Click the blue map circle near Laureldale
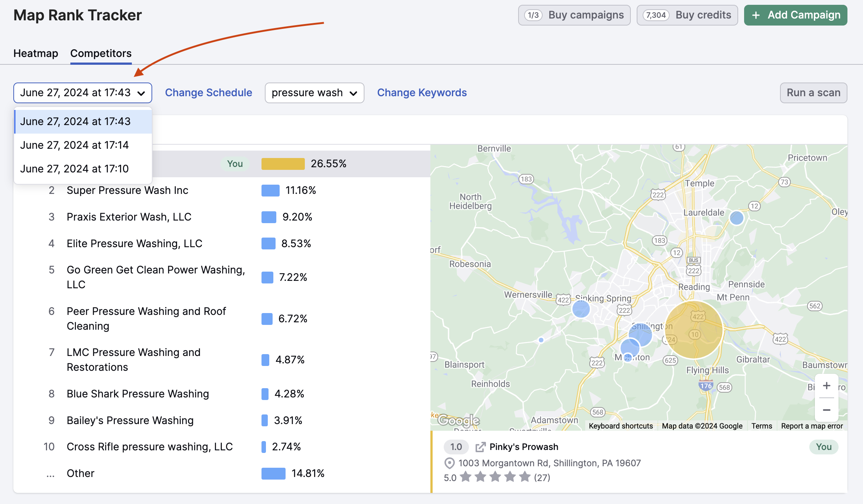 click(737, 218)
